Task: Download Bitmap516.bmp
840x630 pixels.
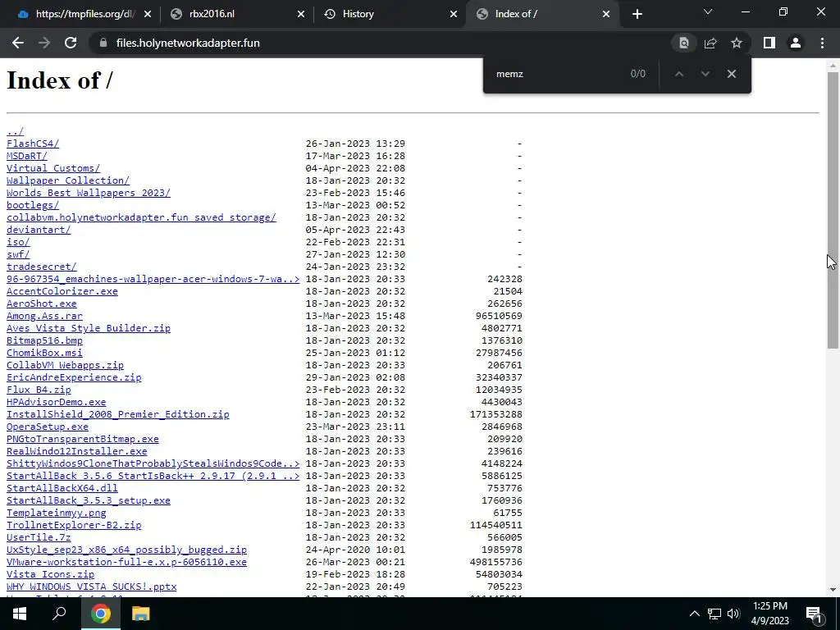Action: click(x=44, y=340)
